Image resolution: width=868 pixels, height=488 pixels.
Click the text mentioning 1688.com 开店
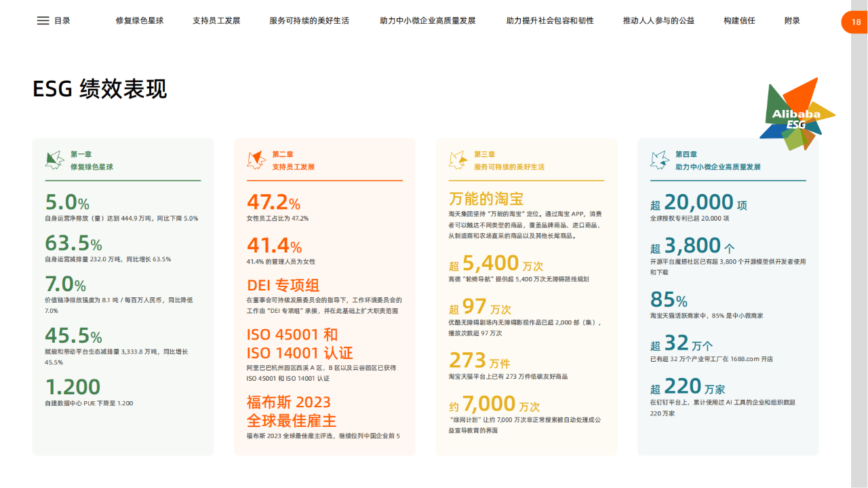point(711,359)
